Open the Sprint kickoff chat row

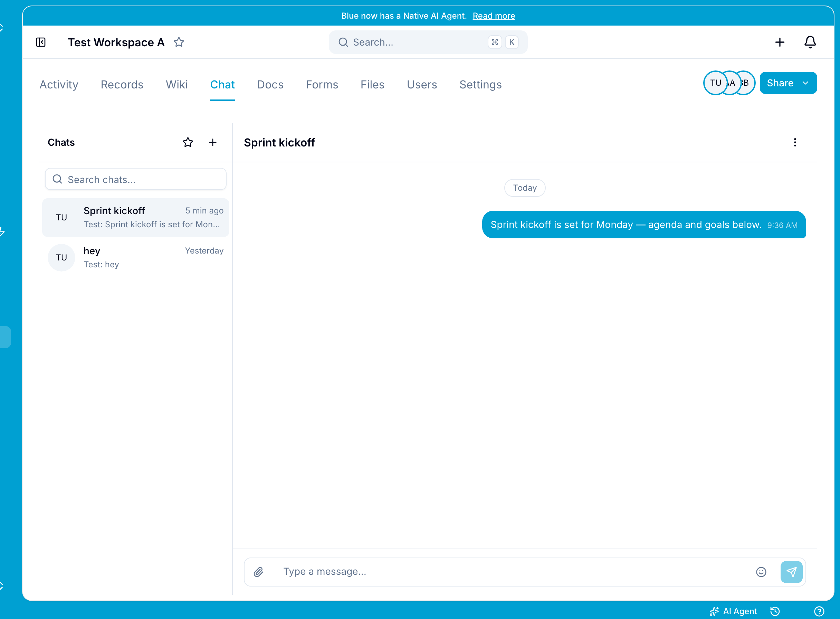(x=136, y=218)
